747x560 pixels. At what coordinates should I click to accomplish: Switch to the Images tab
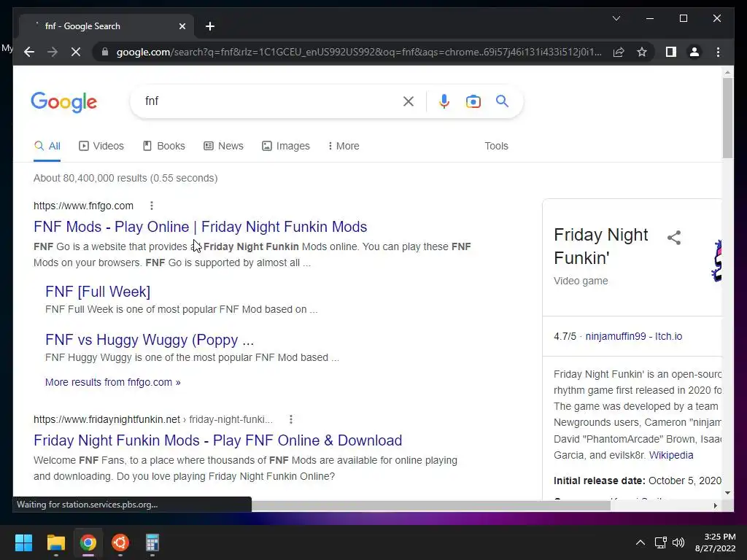[x=286, y=146]
